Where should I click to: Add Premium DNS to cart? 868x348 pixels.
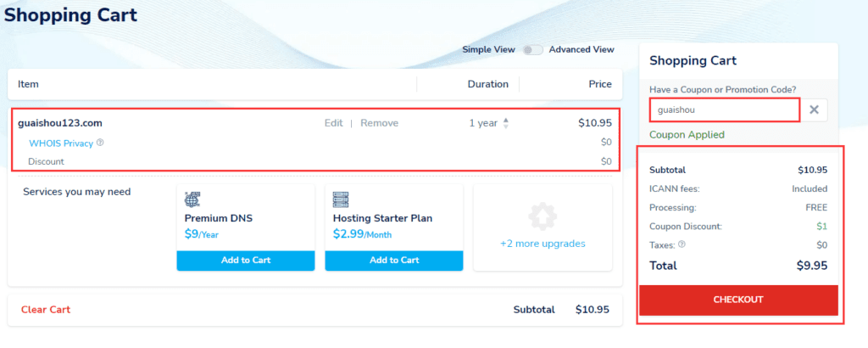coord(246,260)
